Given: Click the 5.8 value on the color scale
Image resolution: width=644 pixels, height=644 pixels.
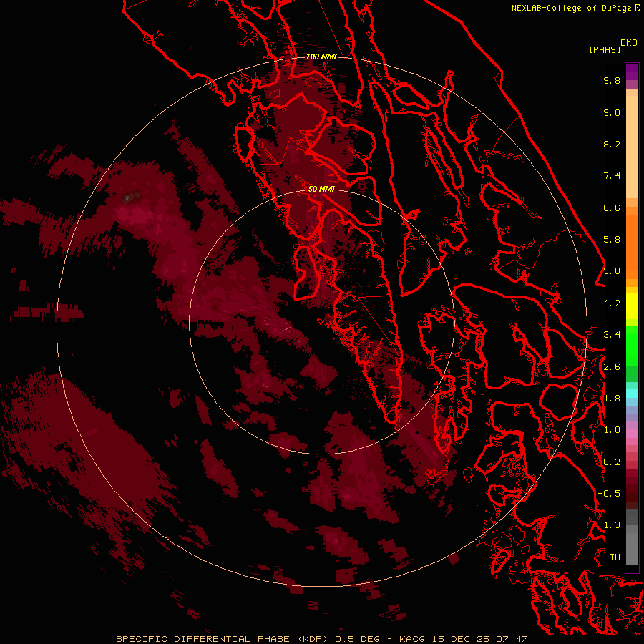Looking at the screenshot, I should pos(612,240).
